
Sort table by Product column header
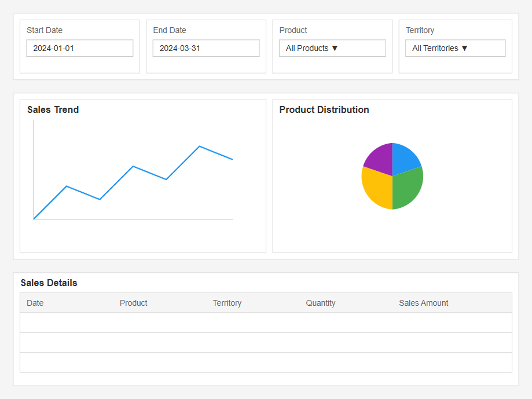[x=133, y=303]
